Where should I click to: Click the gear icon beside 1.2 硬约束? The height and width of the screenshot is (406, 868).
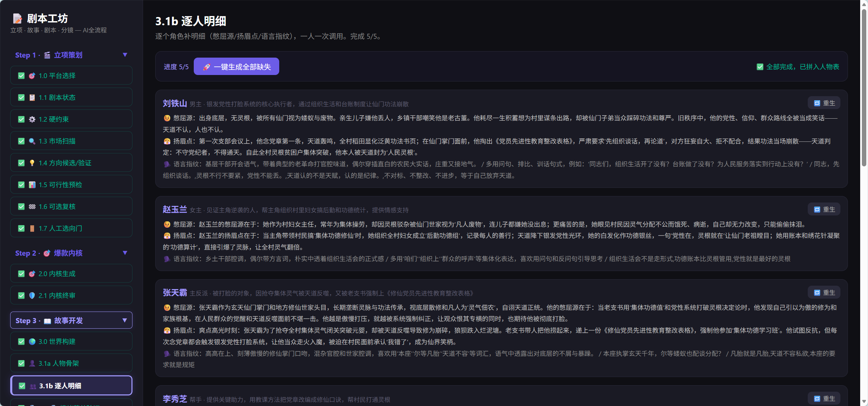point(32,119)
